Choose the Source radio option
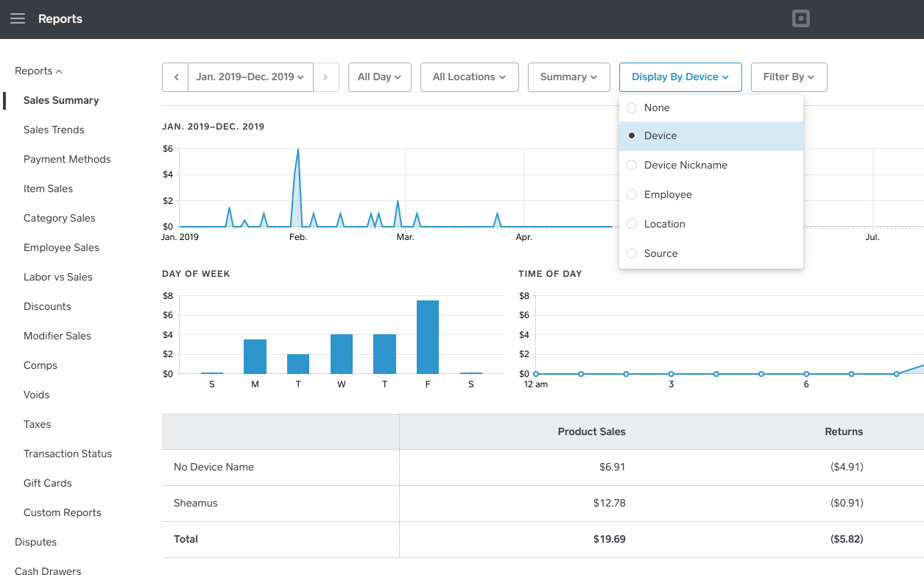 (x=632, y=254)
